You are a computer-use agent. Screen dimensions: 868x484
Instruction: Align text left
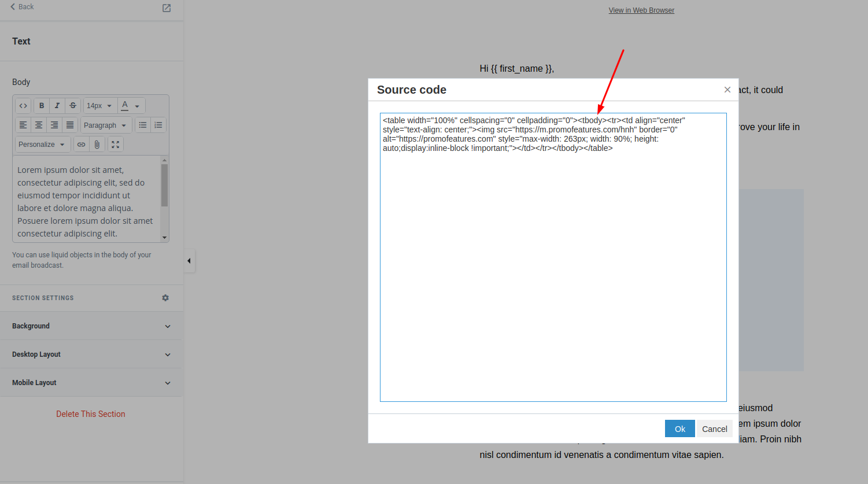(x=23, y=125)
